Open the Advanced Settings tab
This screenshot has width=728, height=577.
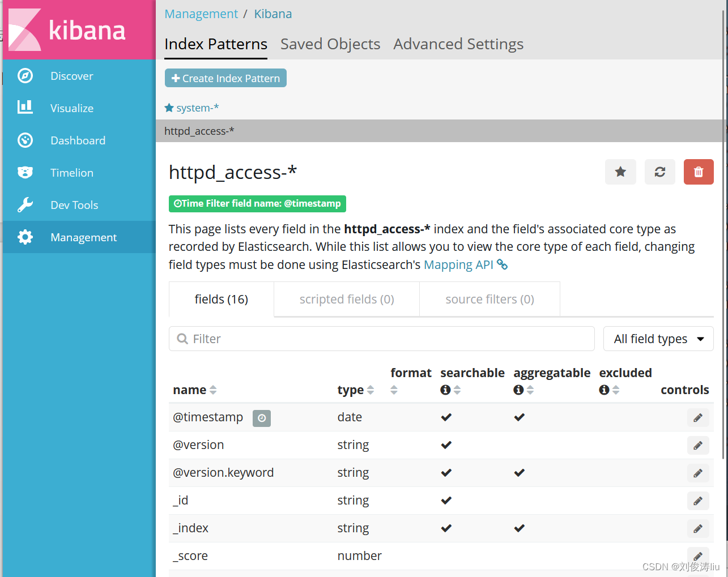pyautogui.click(x=458, y=44)
